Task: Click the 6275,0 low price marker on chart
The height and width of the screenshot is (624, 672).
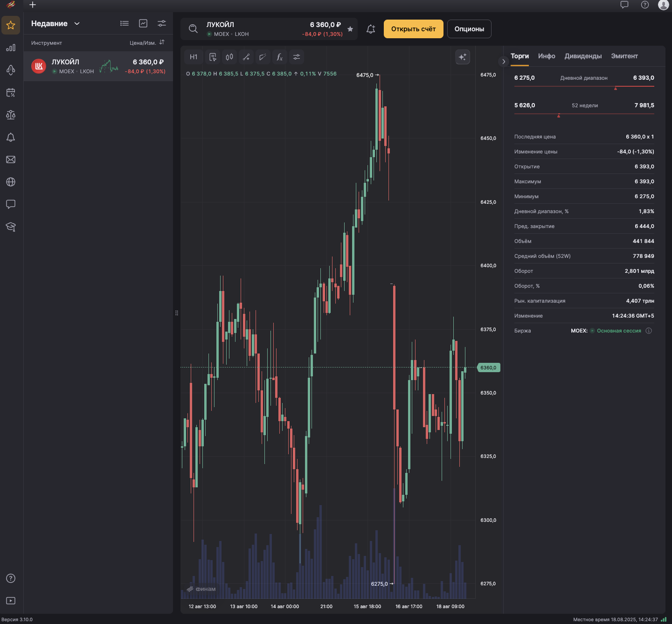Action: coord(382,584)
